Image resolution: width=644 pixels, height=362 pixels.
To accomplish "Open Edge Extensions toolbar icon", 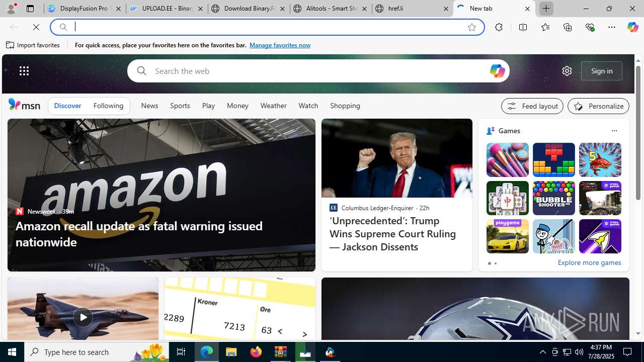I will pos(499,27).
